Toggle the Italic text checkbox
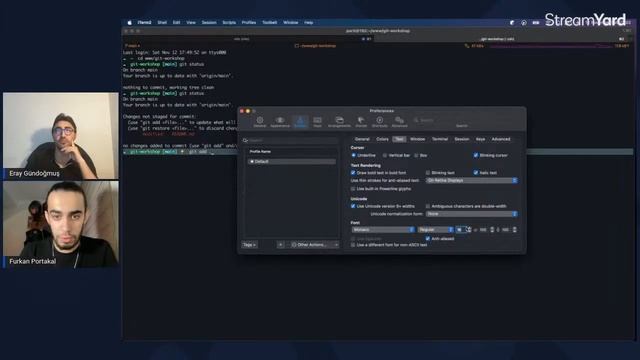 point(476,173)
